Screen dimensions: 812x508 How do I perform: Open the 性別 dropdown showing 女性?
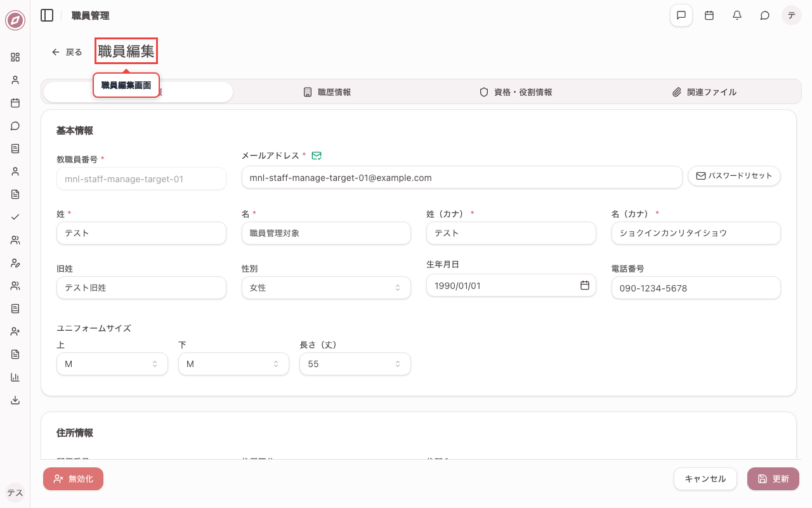(326, 288)
